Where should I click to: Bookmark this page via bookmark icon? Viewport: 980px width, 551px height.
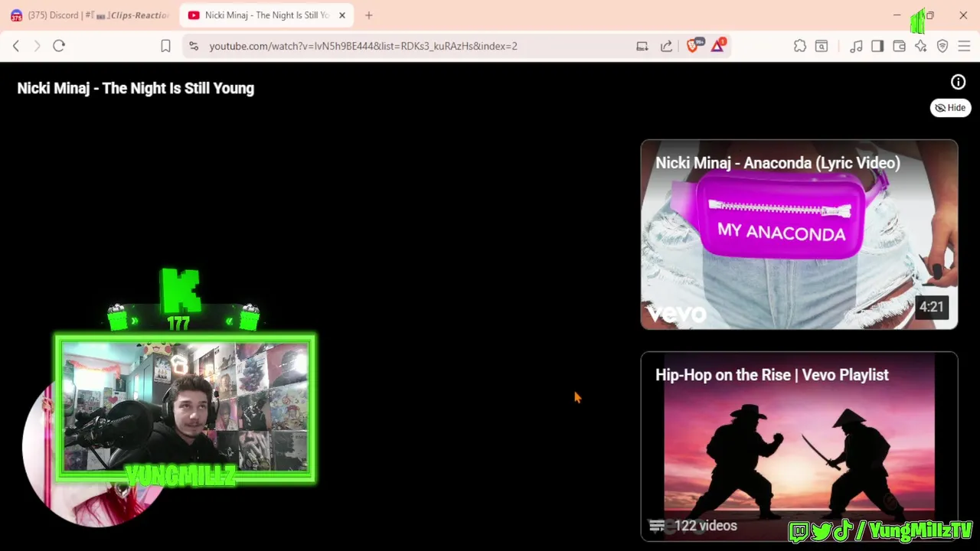pyautogui.click(x=165, y=46)
